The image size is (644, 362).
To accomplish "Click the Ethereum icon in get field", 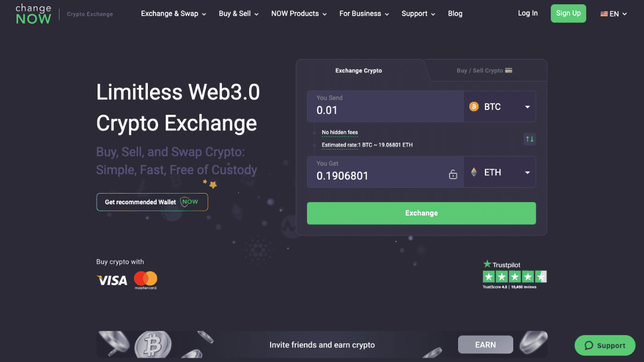I will click(x=474, y=172).
